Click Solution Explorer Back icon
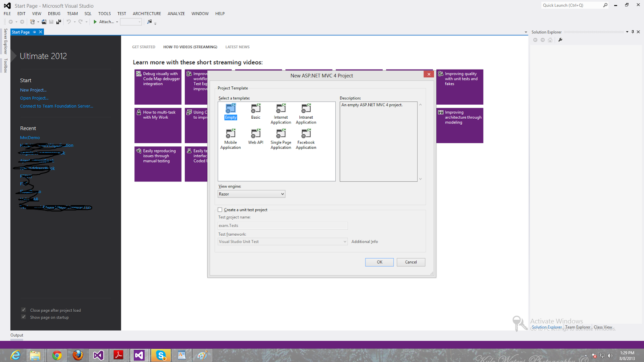644x362 pixels. click(535, 40)
